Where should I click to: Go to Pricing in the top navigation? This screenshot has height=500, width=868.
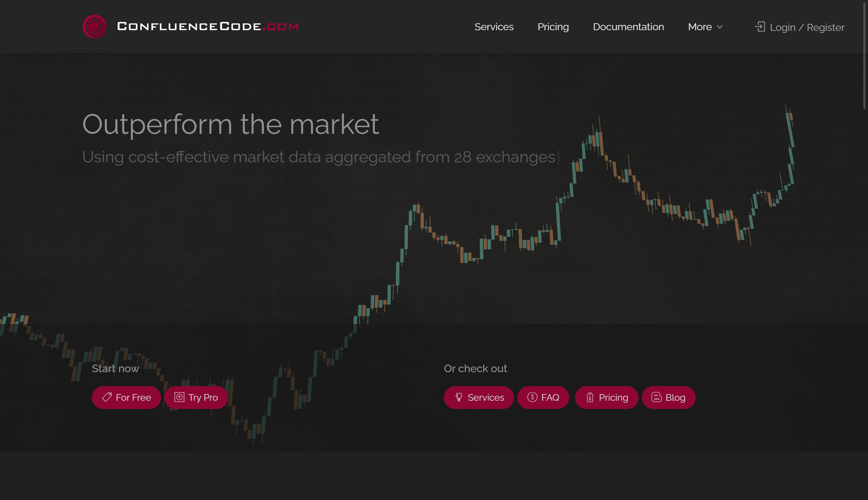coord(553,27)
